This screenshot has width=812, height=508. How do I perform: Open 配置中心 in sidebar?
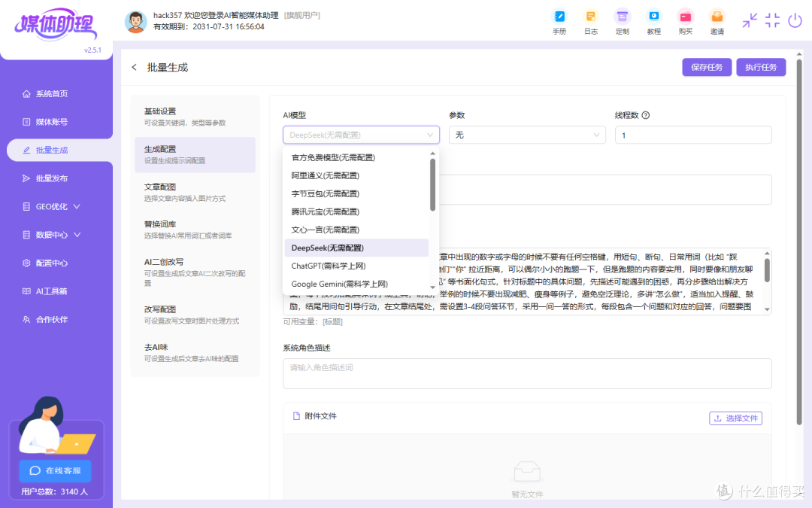point(52,263)
